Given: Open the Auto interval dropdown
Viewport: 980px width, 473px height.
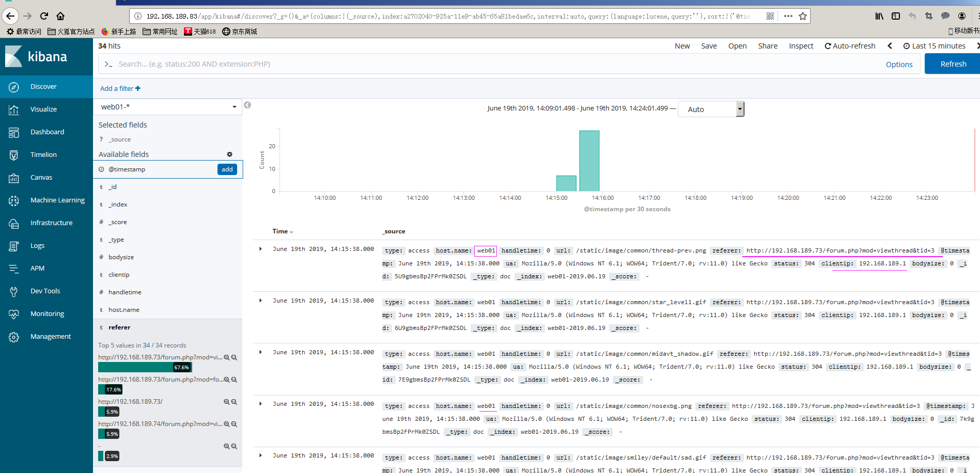Looking at the screenshot, I should (710, 109).
